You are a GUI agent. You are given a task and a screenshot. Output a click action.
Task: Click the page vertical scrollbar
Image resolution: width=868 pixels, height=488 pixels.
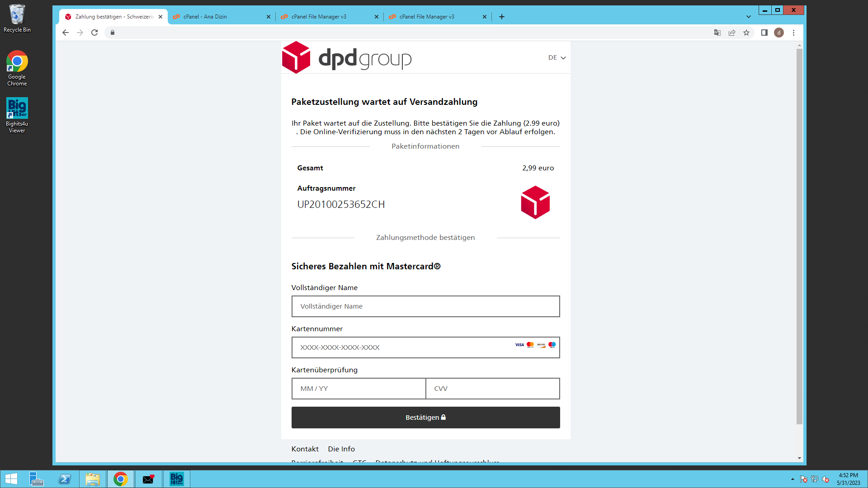click(799, 235)
